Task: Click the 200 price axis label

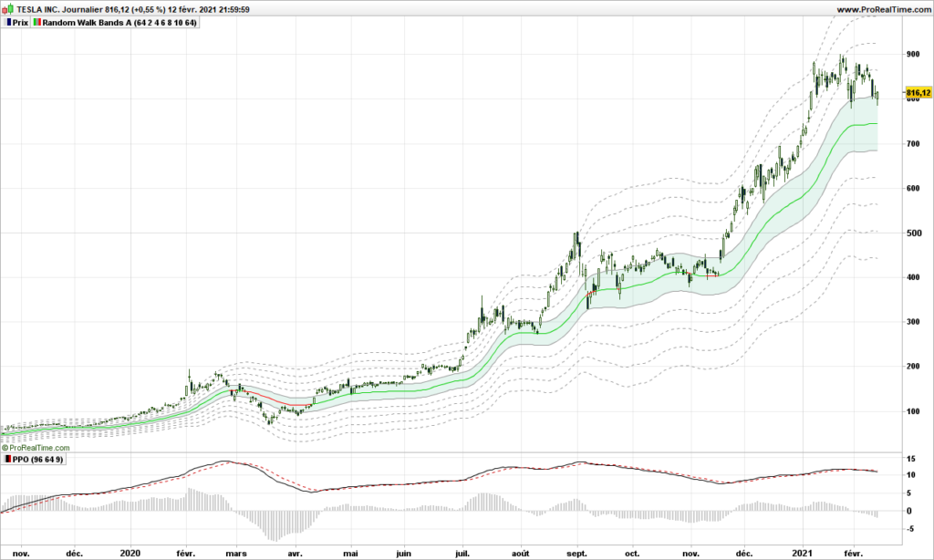Action: click(912, 367)
